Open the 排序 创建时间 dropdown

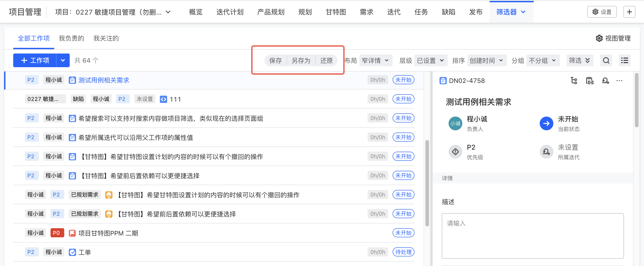click(x=487, y=60)
